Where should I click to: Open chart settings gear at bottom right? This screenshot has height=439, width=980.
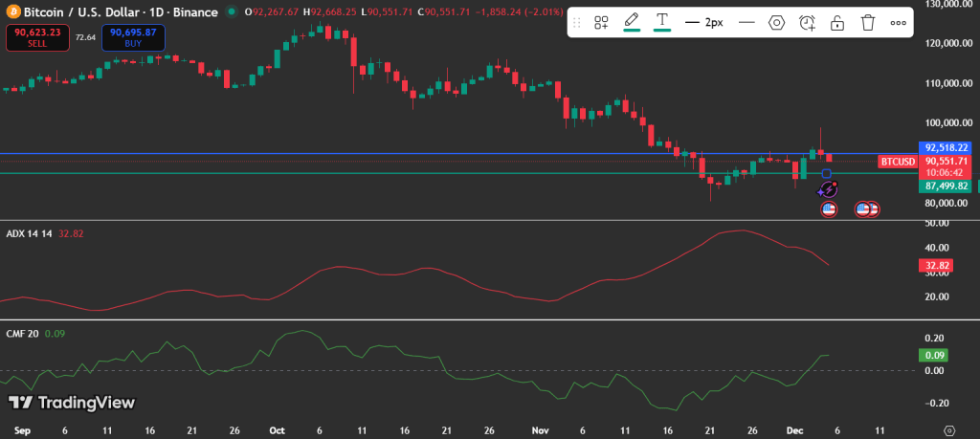click(x=949, y=431)
